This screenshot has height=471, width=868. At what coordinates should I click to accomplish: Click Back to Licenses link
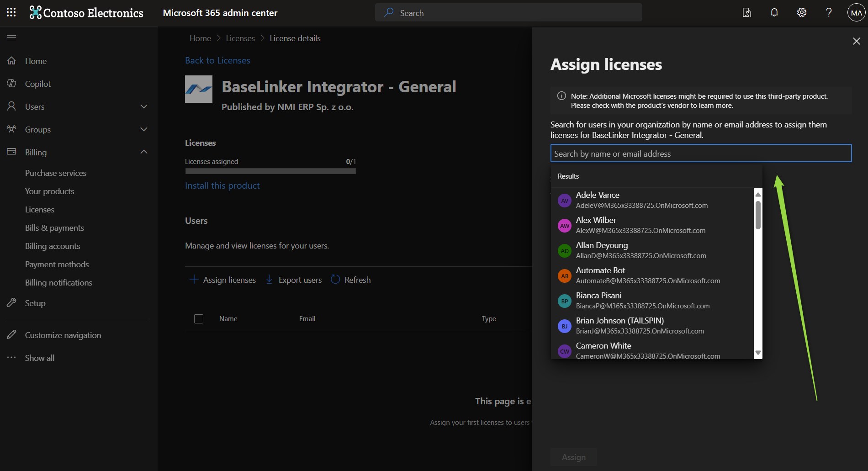(x=217, y=60)
